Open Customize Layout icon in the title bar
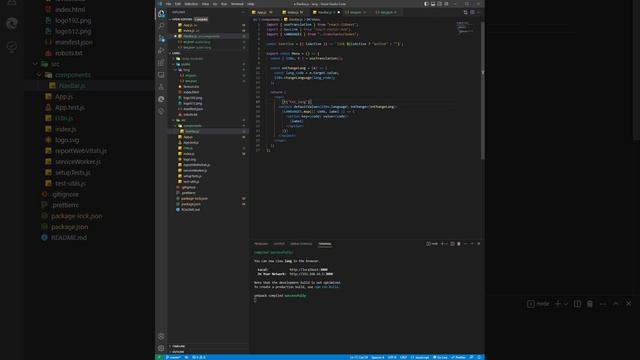 [x=446, y=4]
